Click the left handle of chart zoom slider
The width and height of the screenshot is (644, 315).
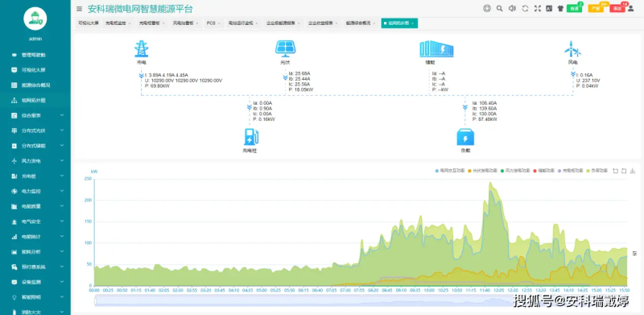point(95,301)
